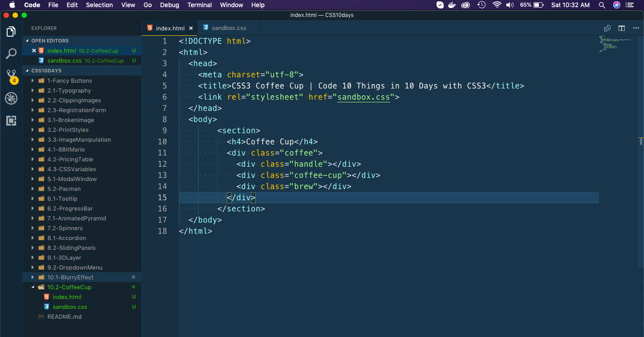Follow the sandbox.css link in code

[364, 97]
